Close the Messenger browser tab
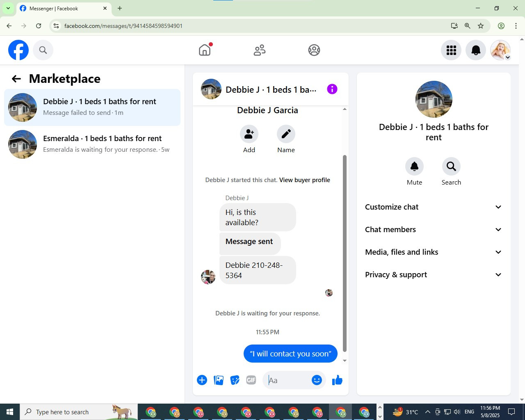The height and width of the screenshot is (420, 525). [x=105, y=8]
